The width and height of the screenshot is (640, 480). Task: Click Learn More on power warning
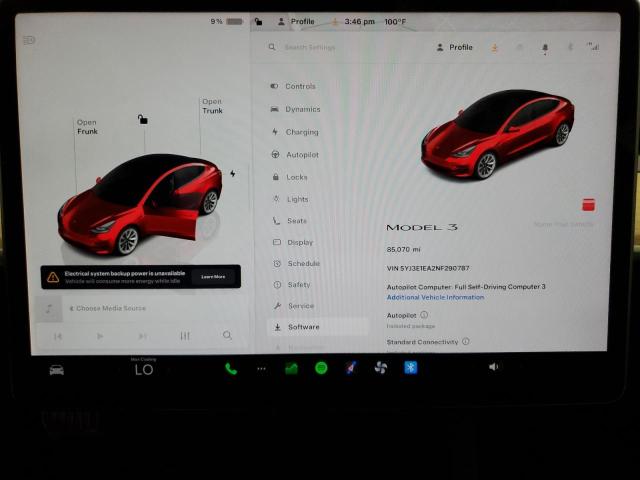(213, 277)
